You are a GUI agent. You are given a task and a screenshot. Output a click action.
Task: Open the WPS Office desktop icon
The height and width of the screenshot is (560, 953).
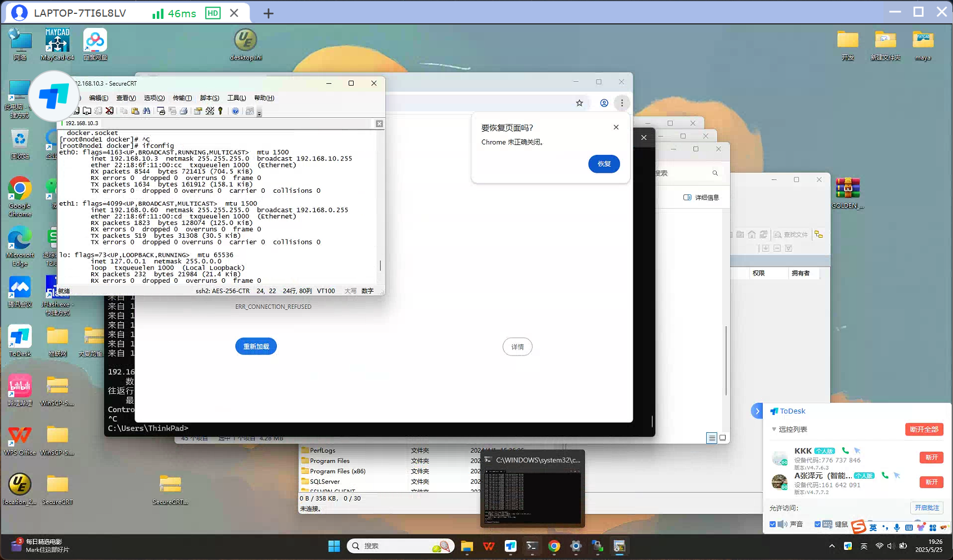20,440
